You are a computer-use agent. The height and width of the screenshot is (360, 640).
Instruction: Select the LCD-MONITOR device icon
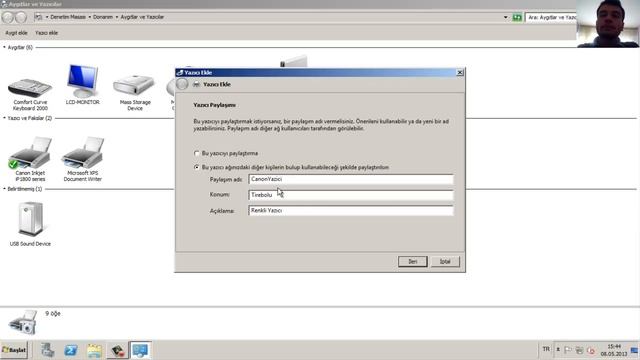(x=82, y=84)
